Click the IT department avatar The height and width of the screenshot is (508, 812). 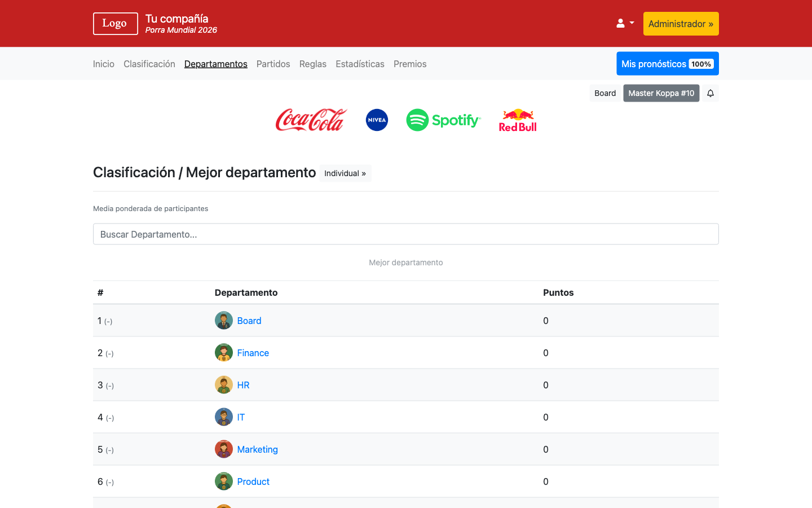(223, 417)
